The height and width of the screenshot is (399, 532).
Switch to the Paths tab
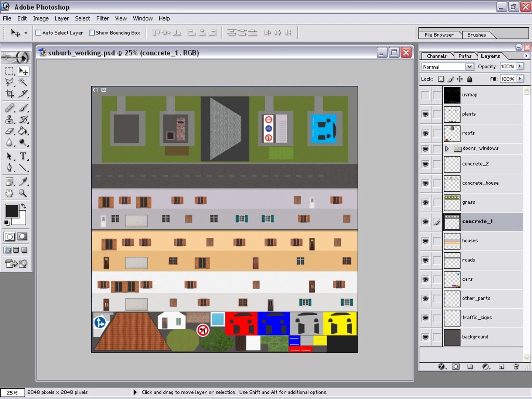click(465, 56)
